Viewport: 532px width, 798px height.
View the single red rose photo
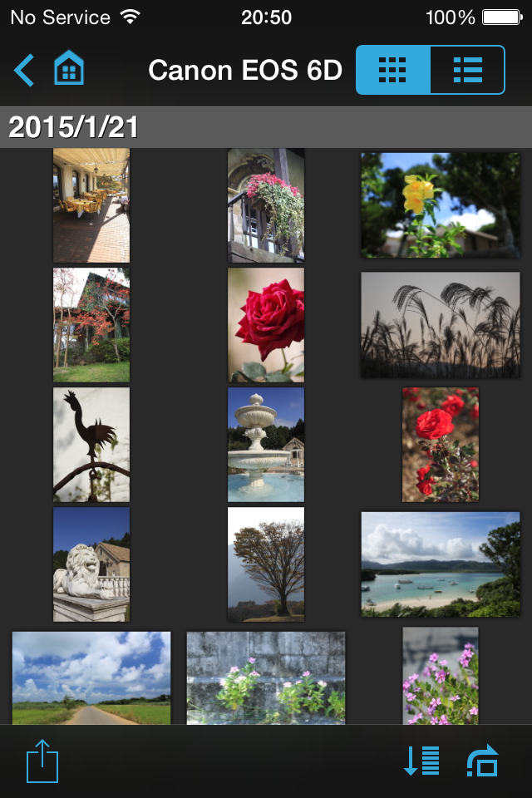[266, 325]
